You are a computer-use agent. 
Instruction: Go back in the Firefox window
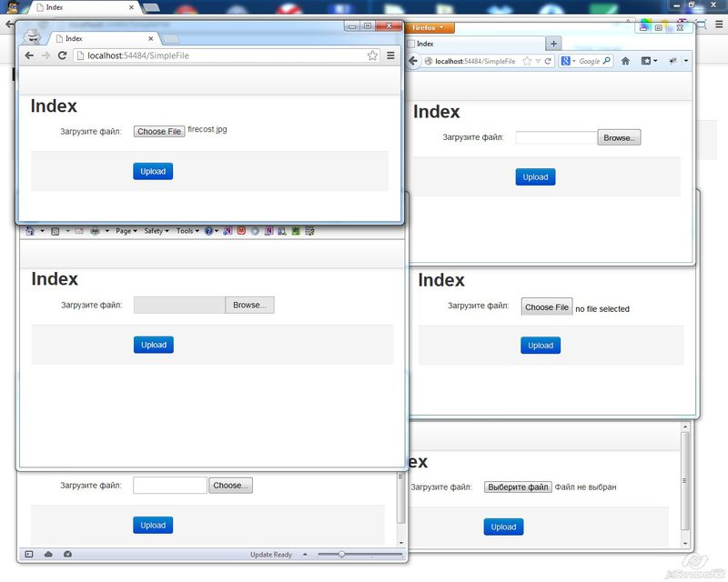(413, 61)
